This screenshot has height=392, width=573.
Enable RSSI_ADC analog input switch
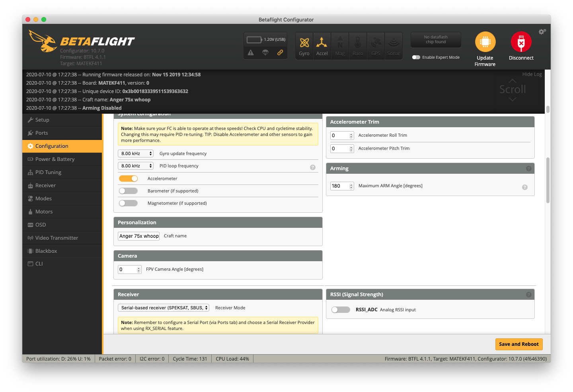pos(341,310)
